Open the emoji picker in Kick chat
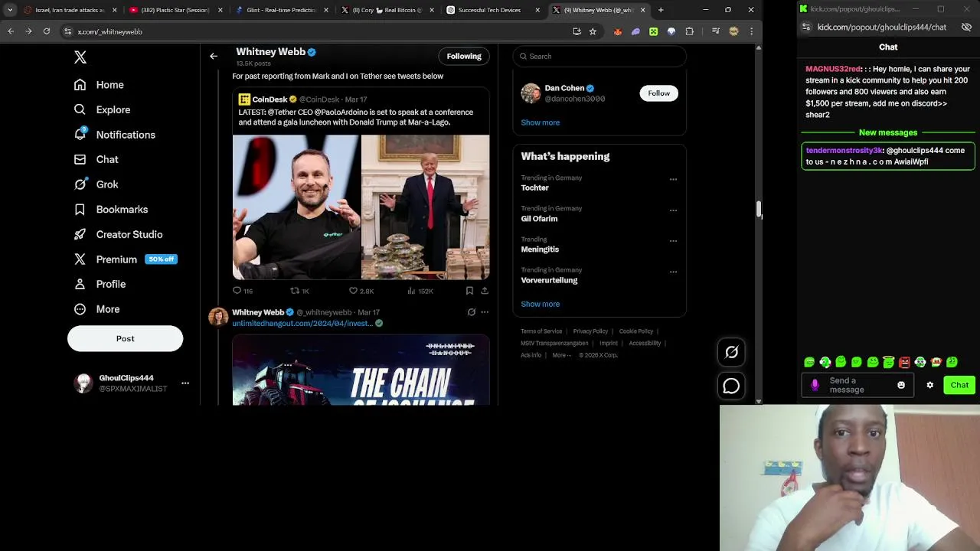This screenshot has height=551, width=980. (901, 385)
